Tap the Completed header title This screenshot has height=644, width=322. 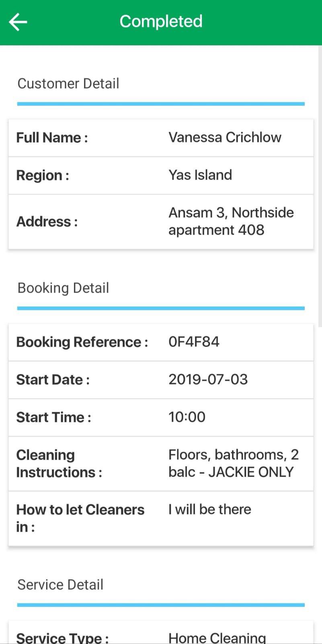tap(161, 21)
